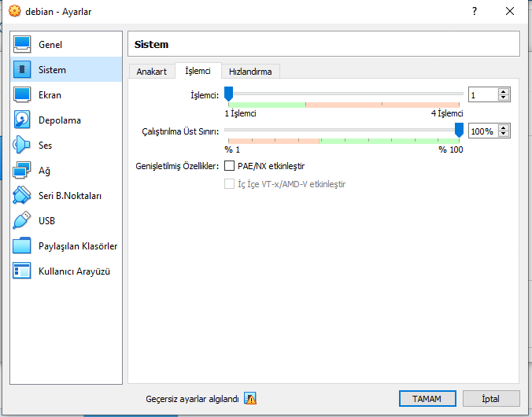The height and width of the screenshot is (417, 532).
Task: Click the İşlemci slider handle
Action: pyautogui.click(x=229, y=94)
